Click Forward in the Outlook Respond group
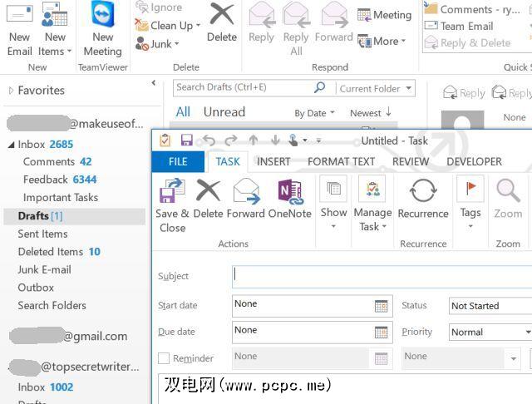 [x=334, y=24]
